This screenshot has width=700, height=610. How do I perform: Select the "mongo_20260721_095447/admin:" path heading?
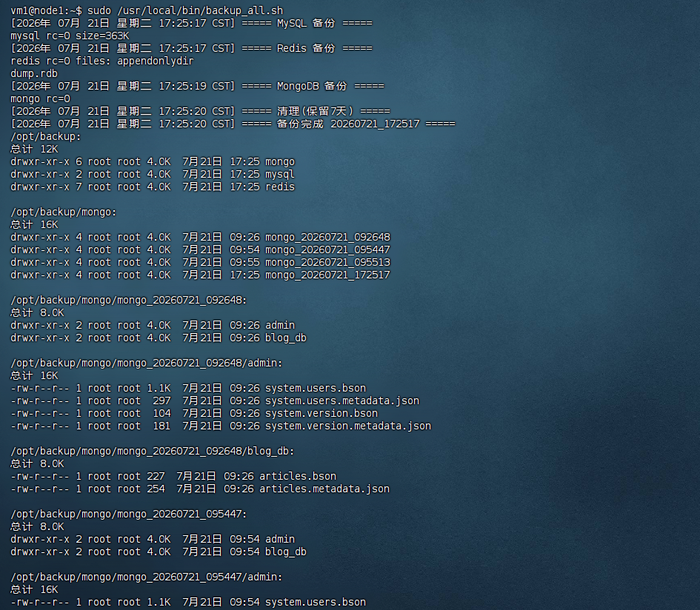[147, 577]
